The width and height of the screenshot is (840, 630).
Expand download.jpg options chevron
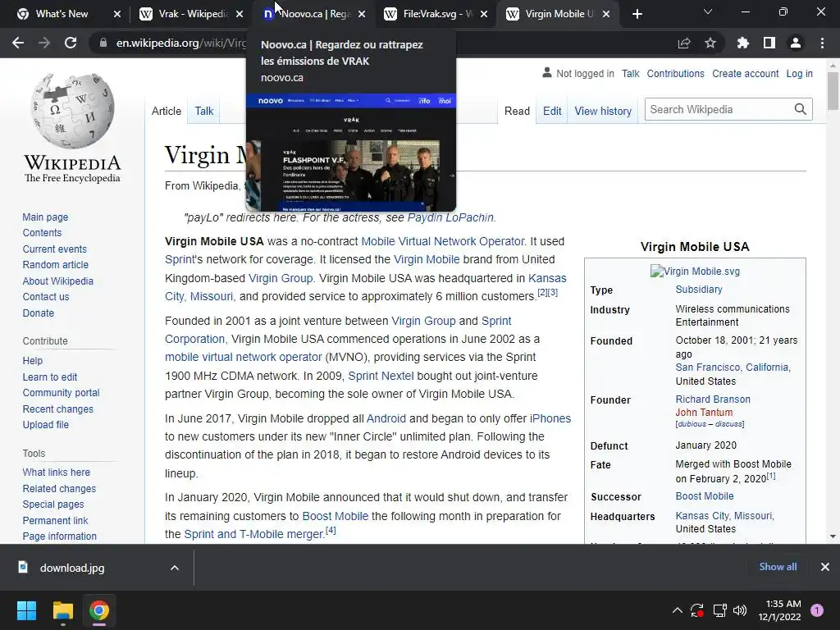(175, 568)
